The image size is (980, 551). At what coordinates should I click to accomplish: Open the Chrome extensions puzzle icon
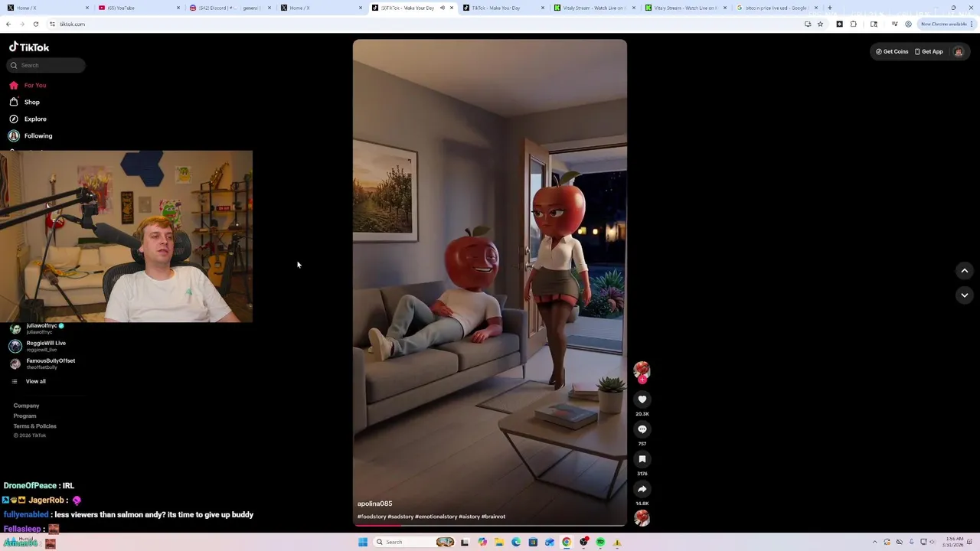click(x=854, y=24)
